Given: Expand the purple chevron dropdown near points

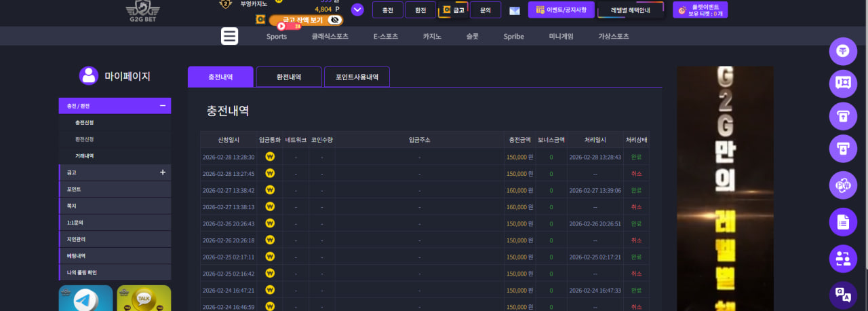Looking at the screenshot, I should point(357,10).
